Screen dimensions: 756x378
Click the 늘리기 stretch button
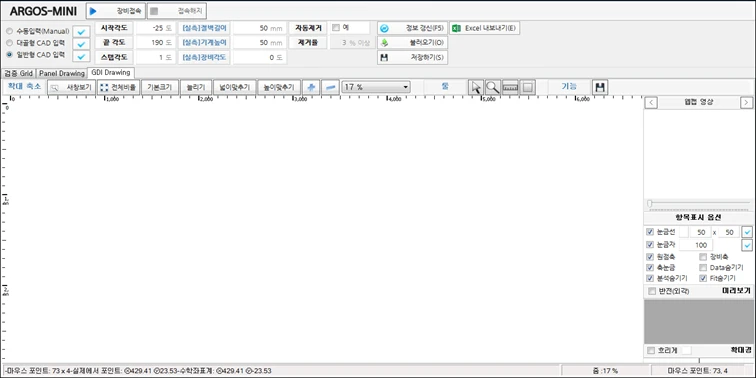[196, 87]
